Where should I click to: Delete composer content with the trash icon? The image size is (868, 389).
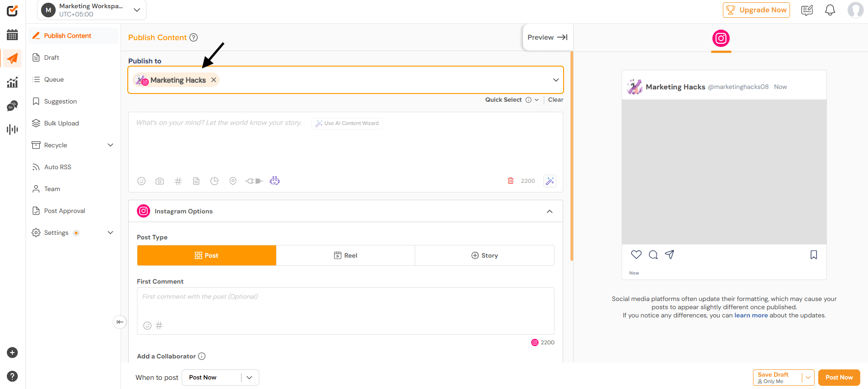[511, 181]
